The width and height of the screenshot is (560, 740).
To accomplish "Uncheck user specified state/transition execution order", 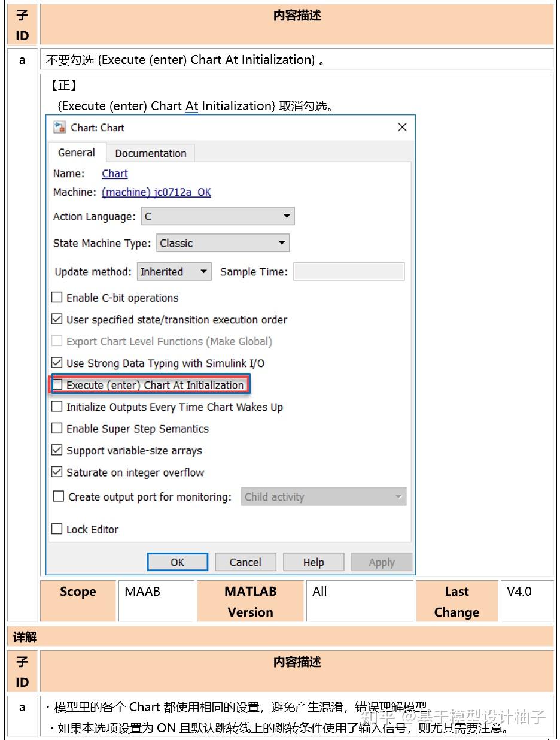I will coord(57,319).
